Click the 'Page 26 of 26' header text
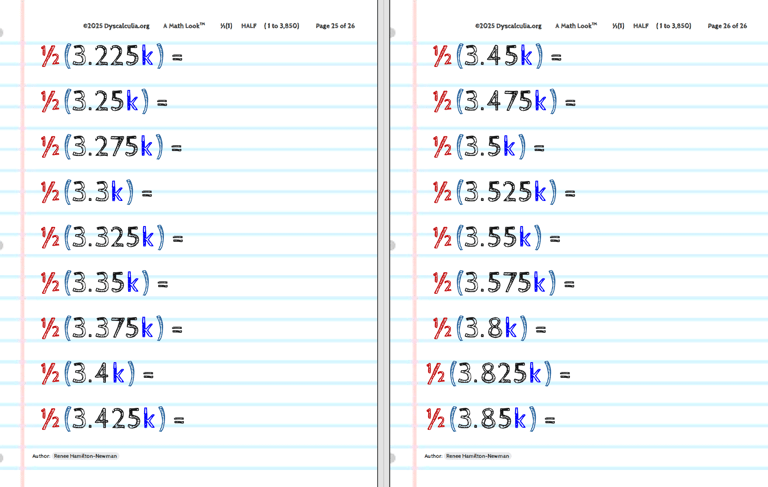The height and width of the screenshot is (487, 768). (x=727, y=26)
